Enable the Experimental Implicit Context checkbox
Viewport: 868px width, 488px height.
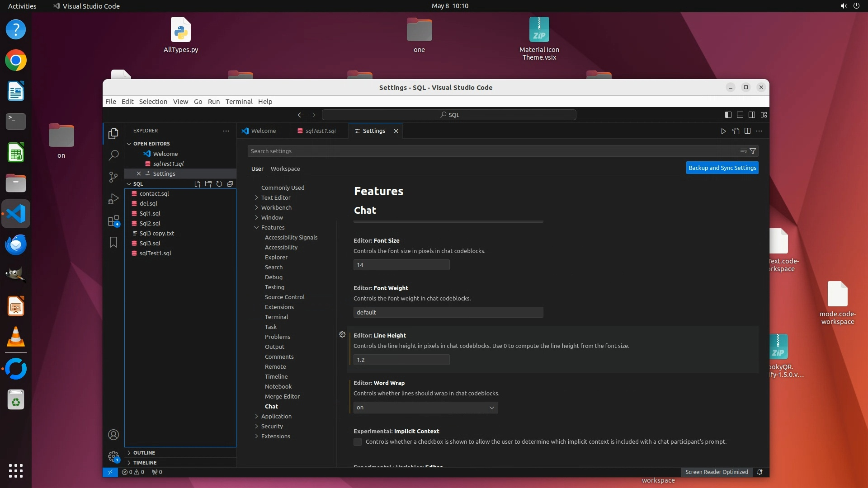pyautogui.click(x=358, y=442)
